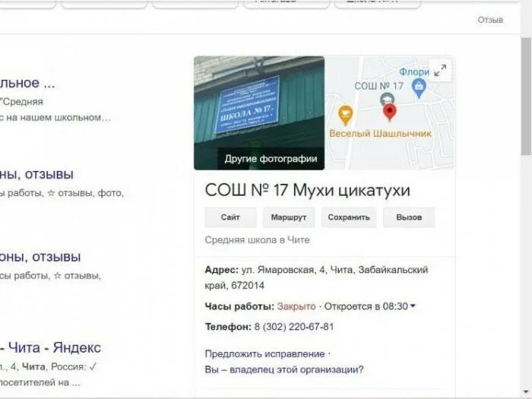
Task: Click the page vertical scrollbar thumb
Action: 526,97
